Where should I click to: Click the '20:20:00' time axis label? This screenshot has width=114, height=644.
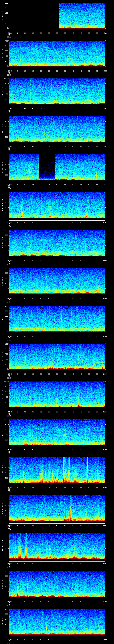tap(9, 639)
